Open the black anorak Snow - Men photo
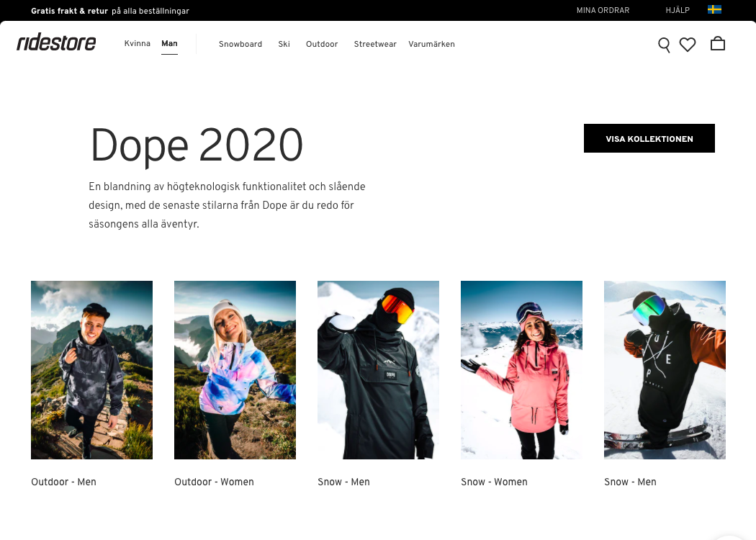756x540 pixels. click(x=378, y=370)
